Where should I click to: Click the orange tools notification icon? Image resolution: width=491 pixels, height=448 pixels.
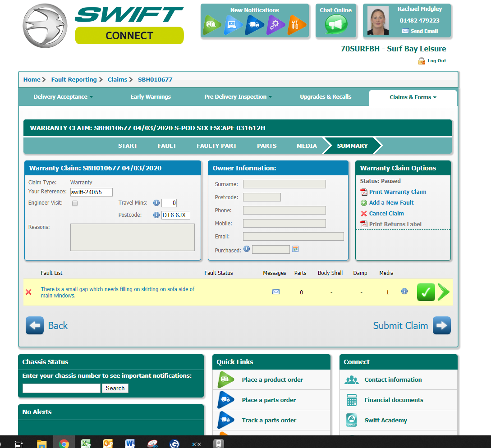(x=296, y=25)
